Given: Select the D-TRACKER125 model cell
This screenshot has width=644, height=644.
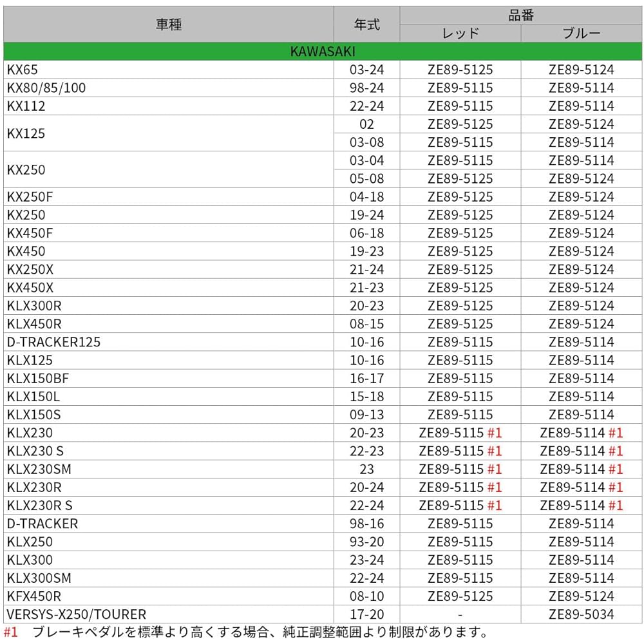Looking at the screenshot, I should tap(168, 342).
